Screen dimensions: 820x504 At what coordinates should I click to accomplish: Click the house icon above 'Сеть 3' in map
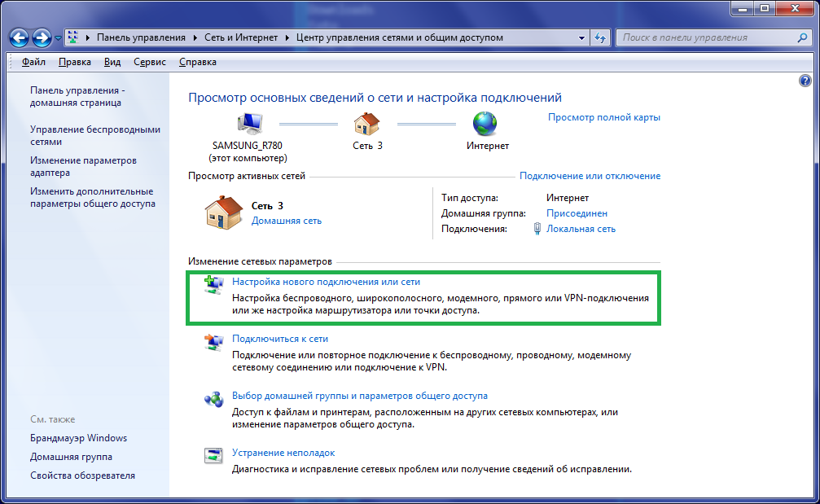click(x=366, y=124)
